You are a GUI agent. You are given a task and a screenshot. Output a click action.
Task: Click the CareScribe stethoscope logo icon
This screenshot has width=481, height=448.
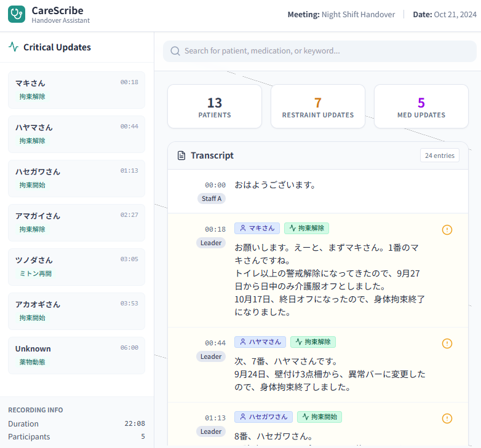point(17,14)
